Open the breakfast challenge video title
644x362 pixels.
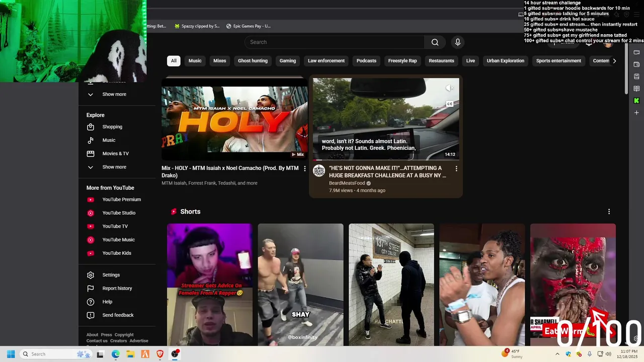(x=388, y=172)
